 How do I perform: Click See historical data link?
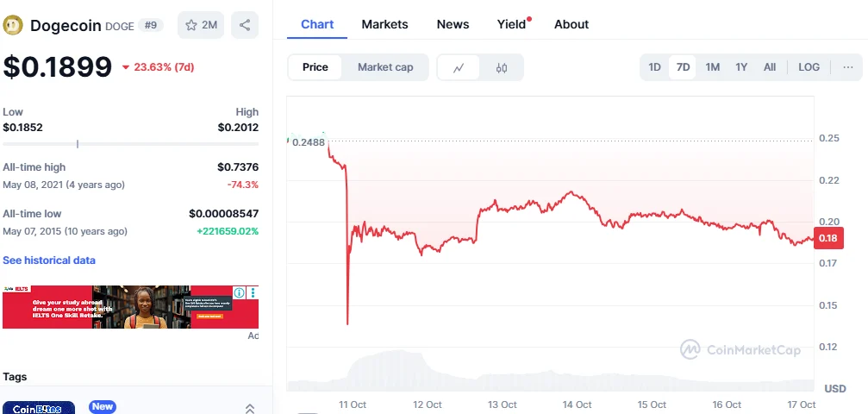tap(49, 260)
